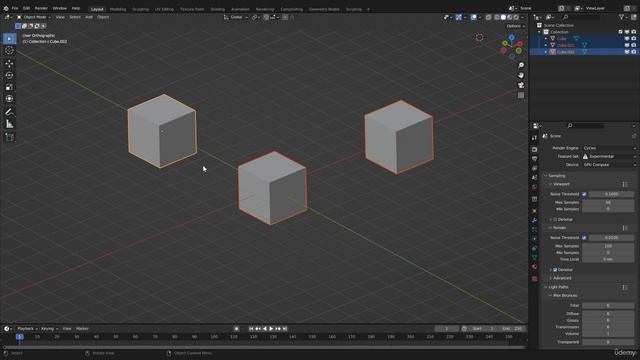Open the World properties tab
The image size is (640, 360).
tap(534, 187)
